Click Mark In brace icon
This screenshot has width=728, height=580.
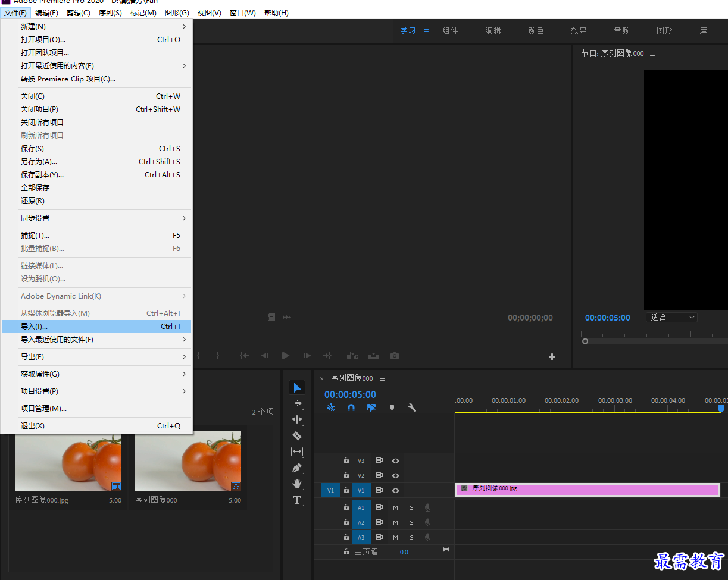tap(199, 355)
